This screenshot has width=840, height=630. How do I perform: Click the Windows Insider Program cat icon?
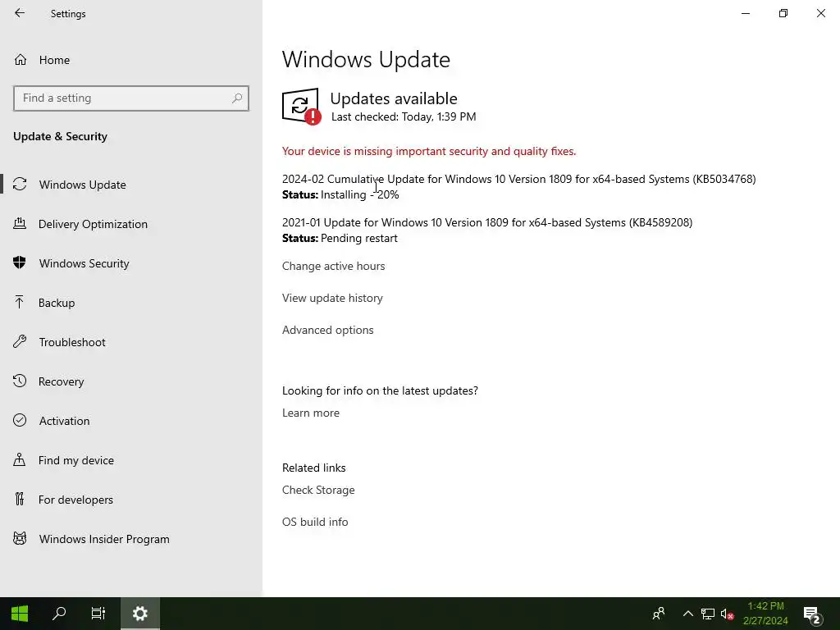tap(20, 538)
